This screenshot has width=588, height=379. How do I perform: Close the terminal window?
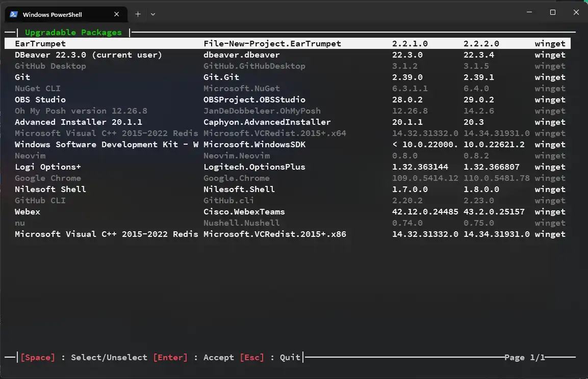[576, 12]
